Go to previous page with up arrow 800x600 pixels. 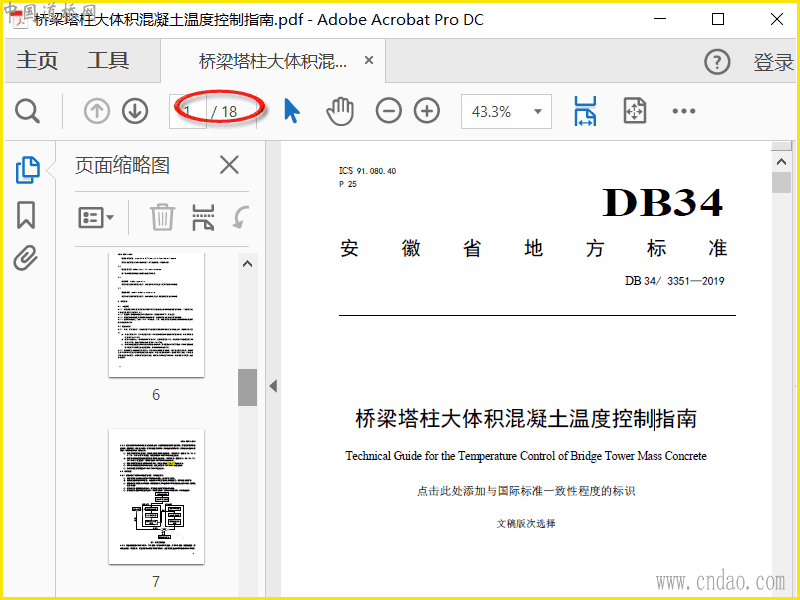click(97, 111)
